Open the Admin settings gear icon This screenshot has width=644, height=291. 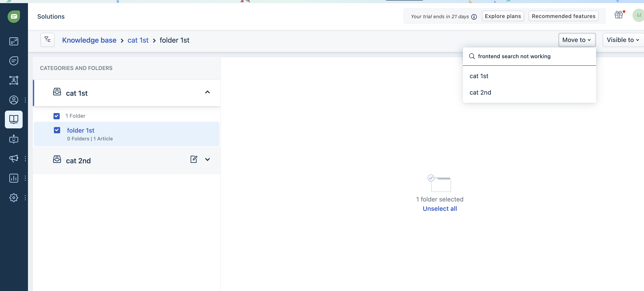tap(14, 198)
